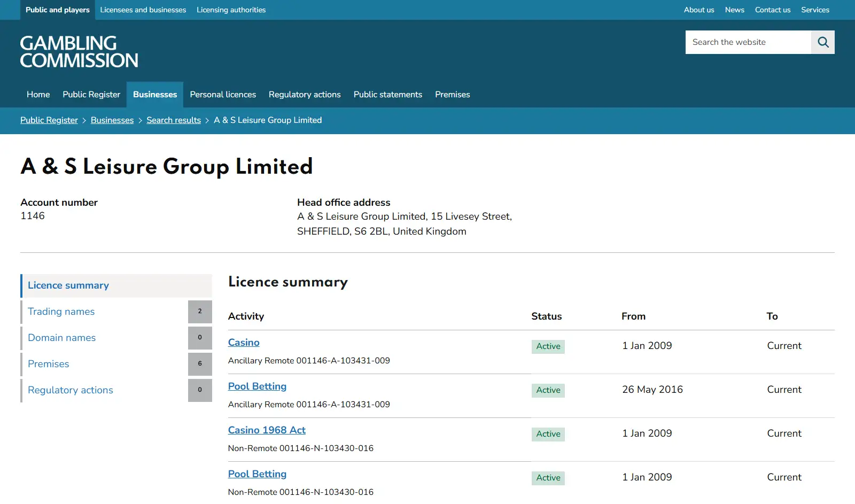Click the Premises count badge 6
This screenshot has width=855, height=504.
click(x=200, y=364)
